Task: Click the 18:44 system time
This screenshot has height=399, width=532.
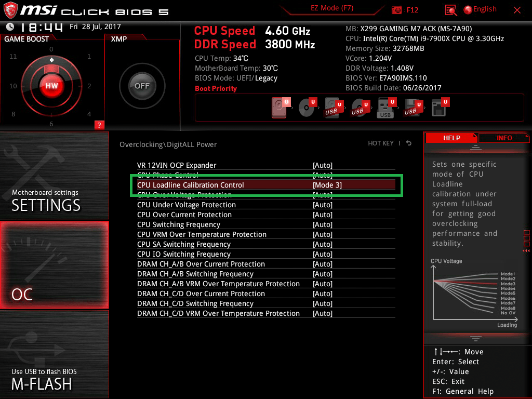Action: [x=42, y=27]
